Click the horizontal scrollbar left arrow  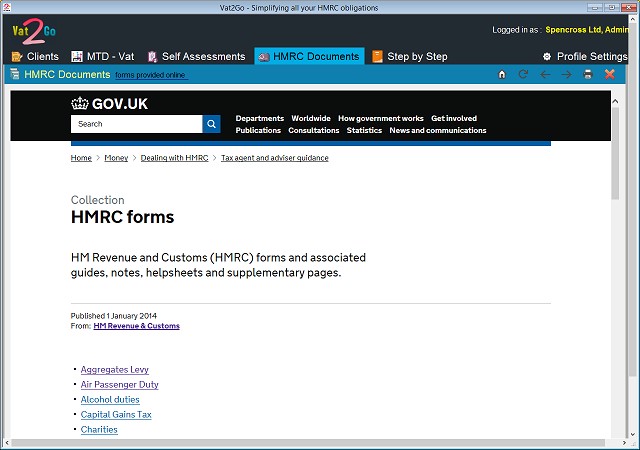click(x=7, y=443)
